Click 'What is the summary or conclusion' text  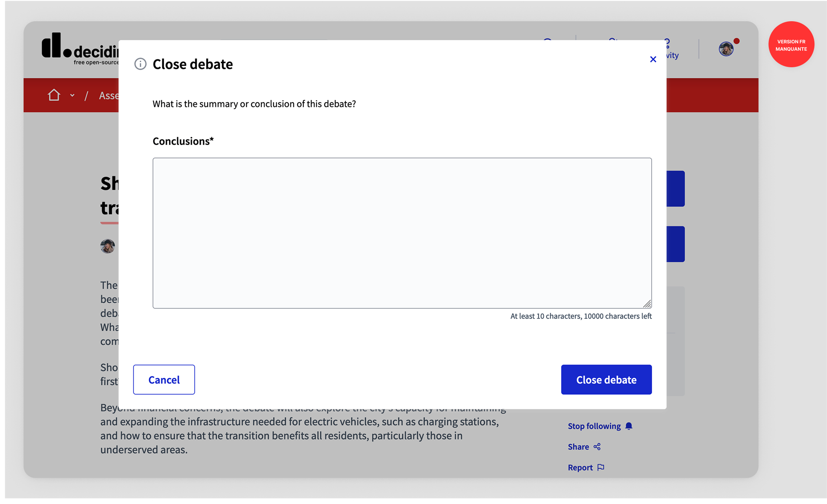pyautogui.click(x=254, y=104)
